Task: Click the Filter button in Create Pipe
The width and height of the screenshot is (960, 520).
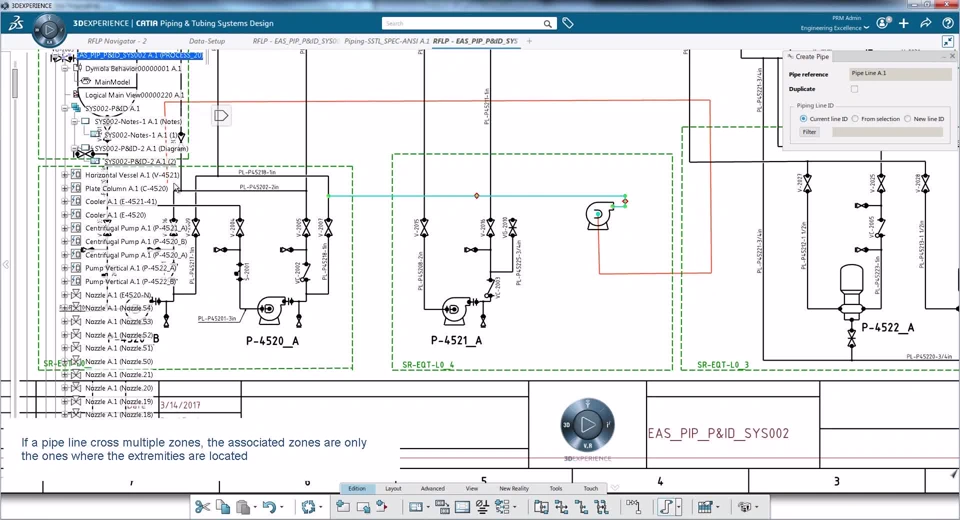Action: 809,132
